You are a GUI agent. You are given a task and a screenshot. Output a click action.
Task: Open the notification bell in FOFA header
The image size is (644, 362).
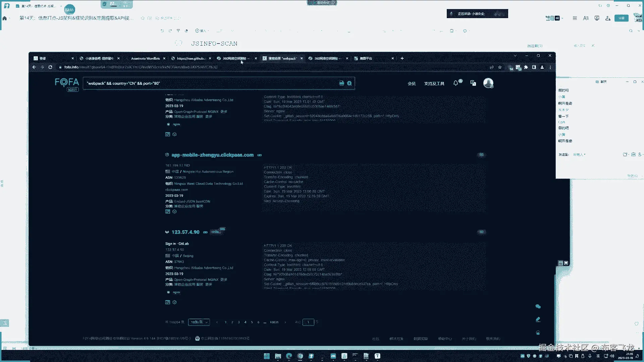pyautogui.click(x=455, y=83)
